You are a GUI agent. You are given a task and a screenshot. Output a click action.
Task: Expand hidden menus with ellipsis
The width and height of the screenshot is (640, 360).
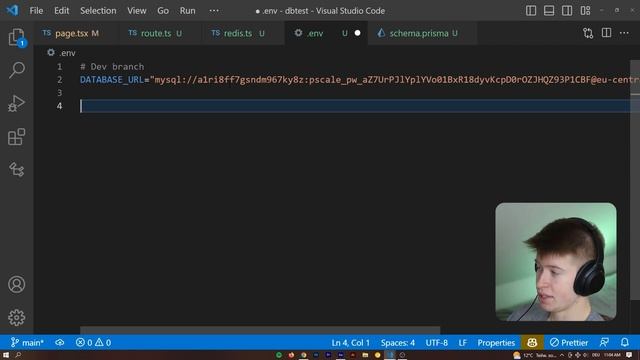pos(214,11)
